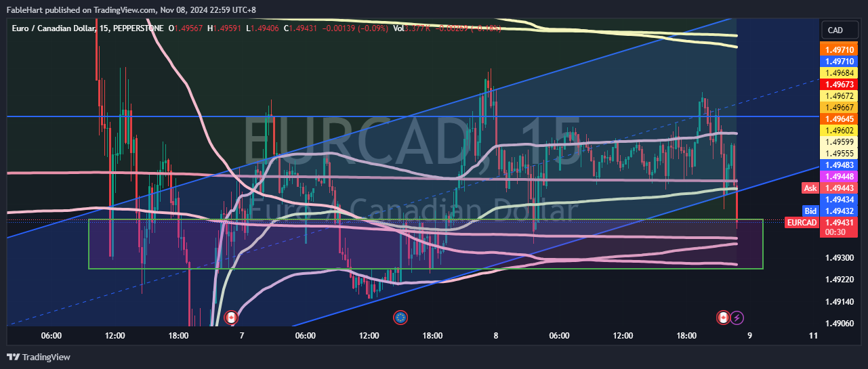The width and height of the screenshot is (868, 369).
Task: Click the 1.49443 ask price value
Action: (840, 188)
